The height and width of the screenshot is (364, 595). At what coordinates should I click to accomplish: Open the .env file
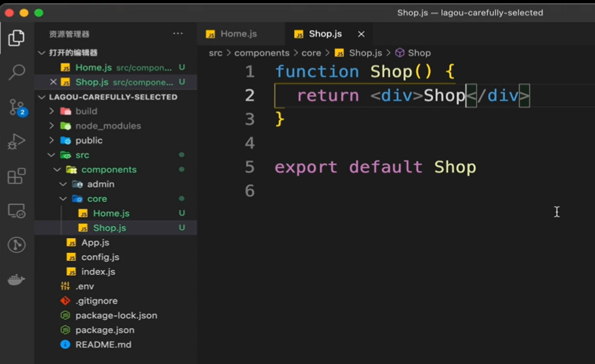(115, 286)
